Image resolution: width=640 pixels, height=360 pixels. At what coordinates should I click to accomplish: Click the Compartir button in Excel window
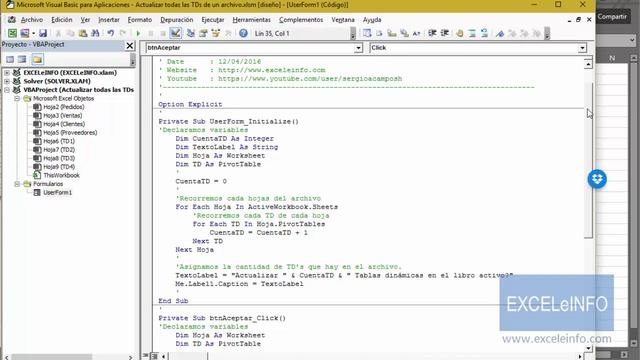612,17
